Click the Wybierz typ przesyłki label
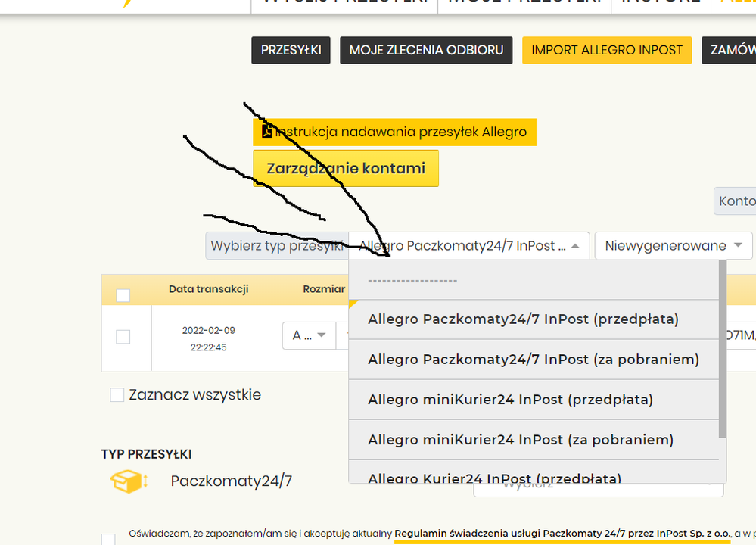 (x=277, y=246)
